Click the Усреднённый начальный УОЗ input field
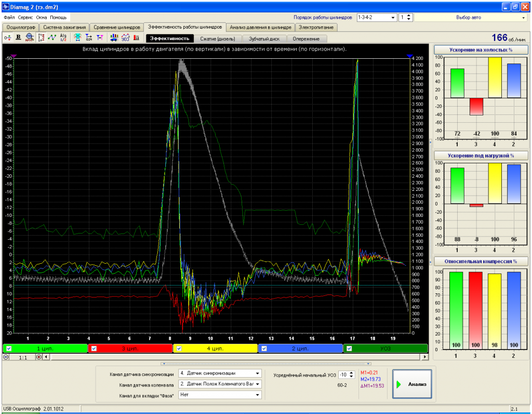Viewport: 532px width, 414px height. (343, 375)
